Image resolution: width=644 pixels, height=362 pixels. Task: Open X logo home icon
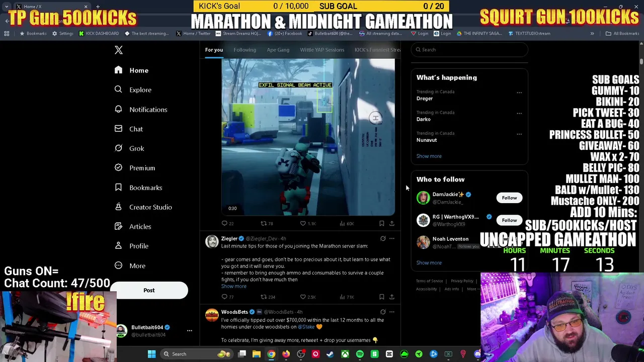pos(119,50)
